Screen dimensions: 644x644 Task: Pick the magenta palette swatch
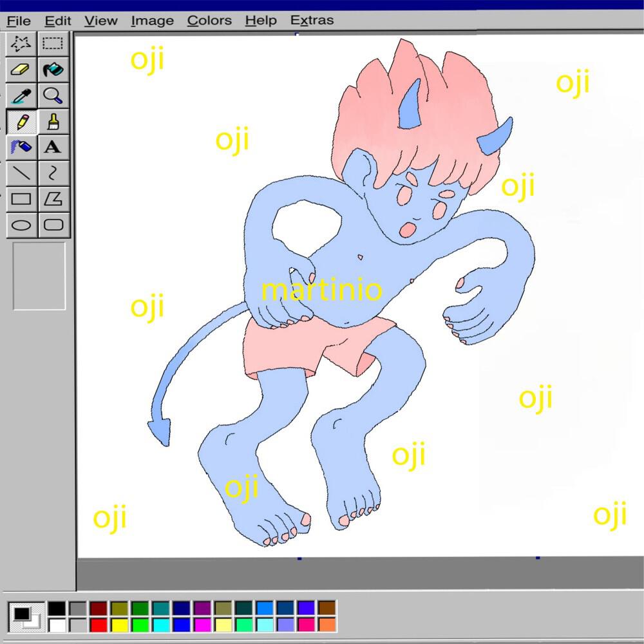tap(202, 625)
